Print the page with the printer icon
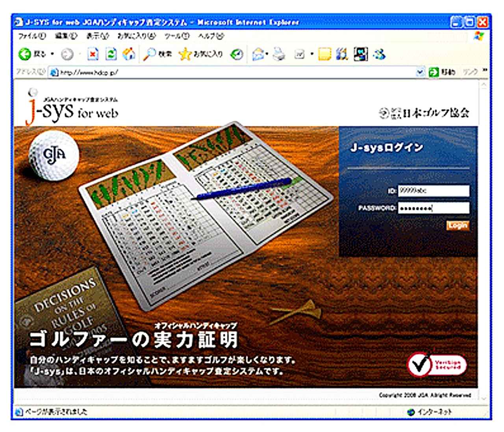The image size is (504, 432). (x=279, y=54)
